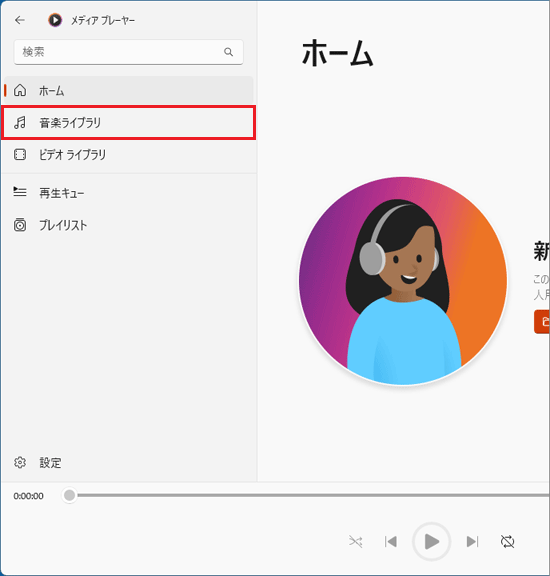This screenshot has height=576, width=550.
Task: Click the search magnifier icon
Action: point(229,52)
